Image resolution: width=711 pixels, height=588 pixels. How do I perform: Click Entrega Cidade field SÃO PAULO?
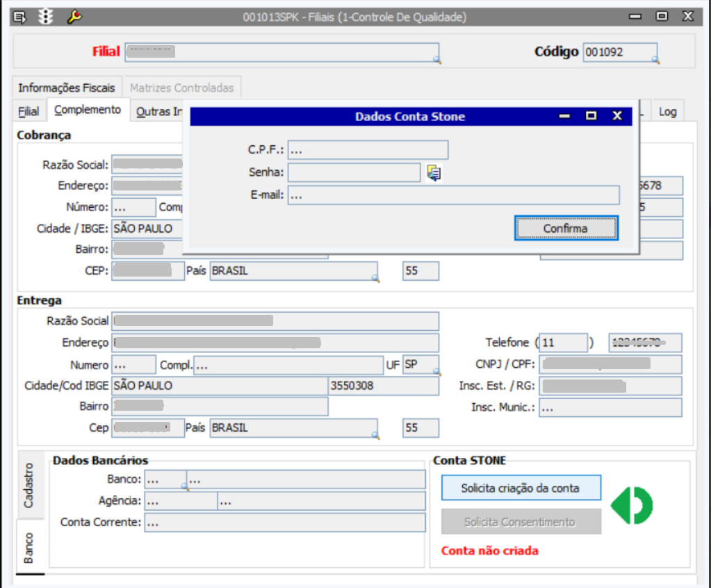tap(220, 386)
